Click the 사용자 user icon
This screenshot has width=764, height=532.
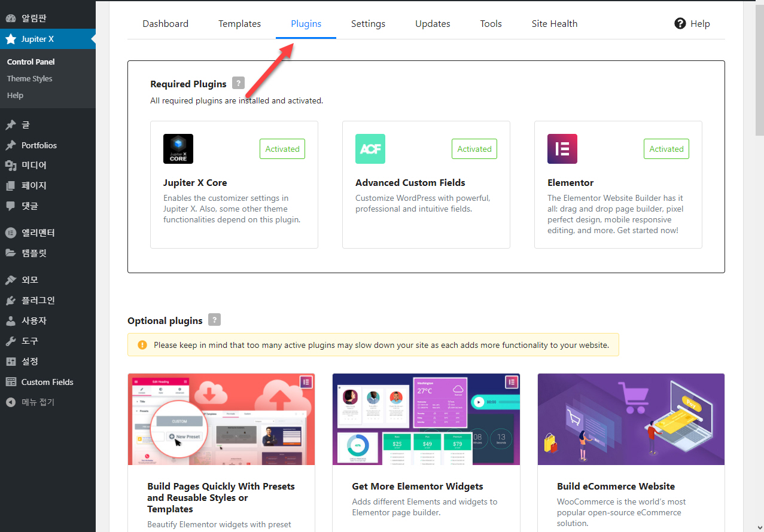11,321
